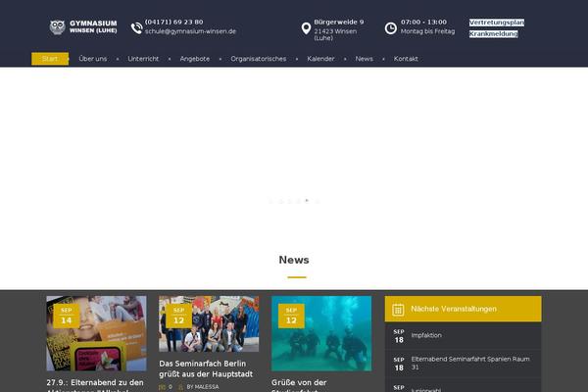Open the Elternabend flyer thumbnail image
The height and width of the screenshot is (392, 588).
point(96,333)
